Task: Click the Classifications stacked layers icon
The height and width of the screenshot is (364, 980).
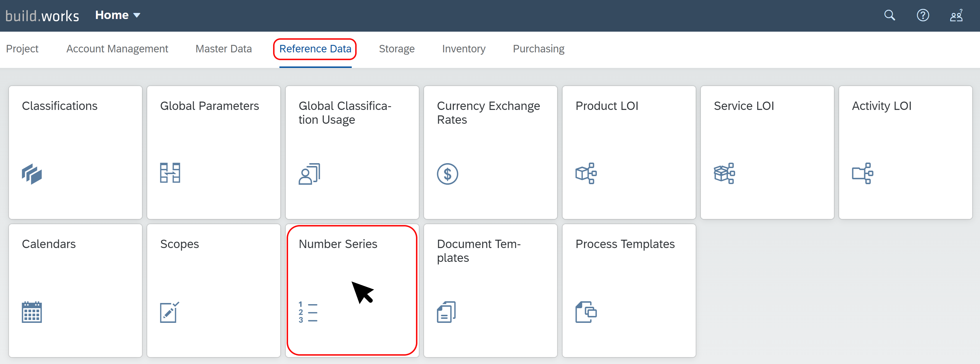Action: [32, 174]
